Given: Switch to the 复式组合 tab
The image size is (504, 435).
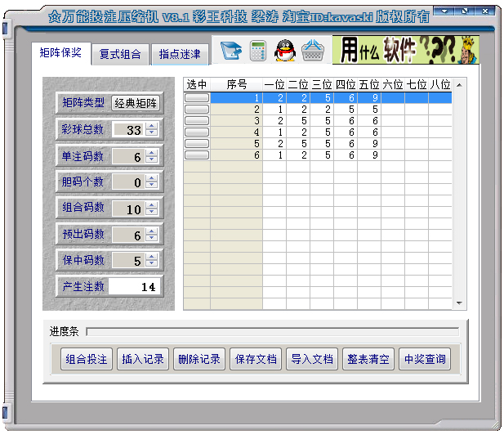Looking at the screenshot, I should (x=120, y=54).
